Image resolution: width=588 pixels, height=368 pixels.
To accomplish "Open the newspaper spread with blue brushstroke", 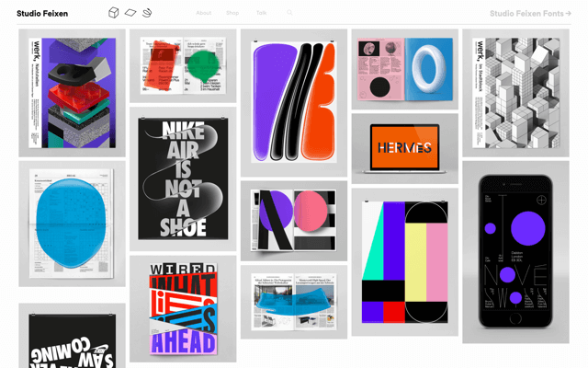I will pos(294,302).
